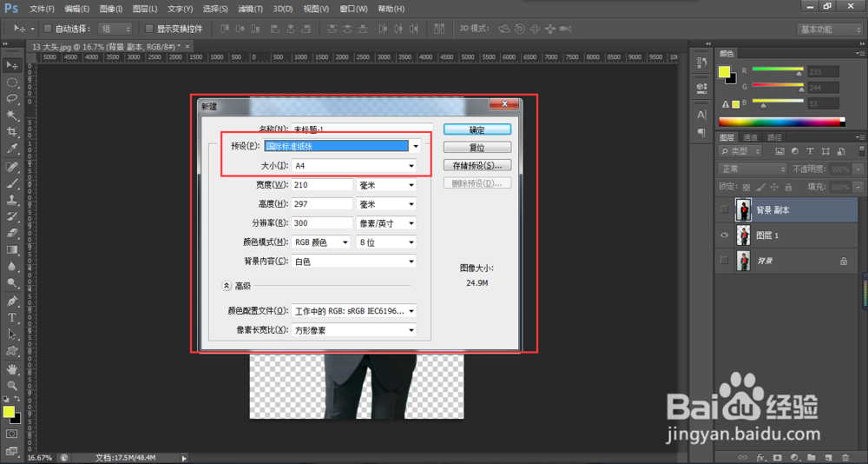Hide 图层 1 using its eye icon

click(x=724, y=235)
